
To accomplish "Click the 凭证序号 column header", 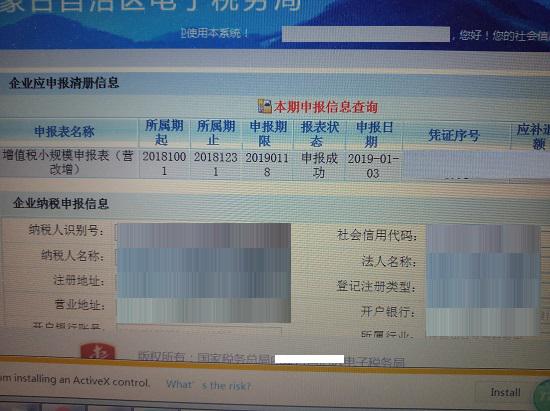I will click(x=454, y=135).
